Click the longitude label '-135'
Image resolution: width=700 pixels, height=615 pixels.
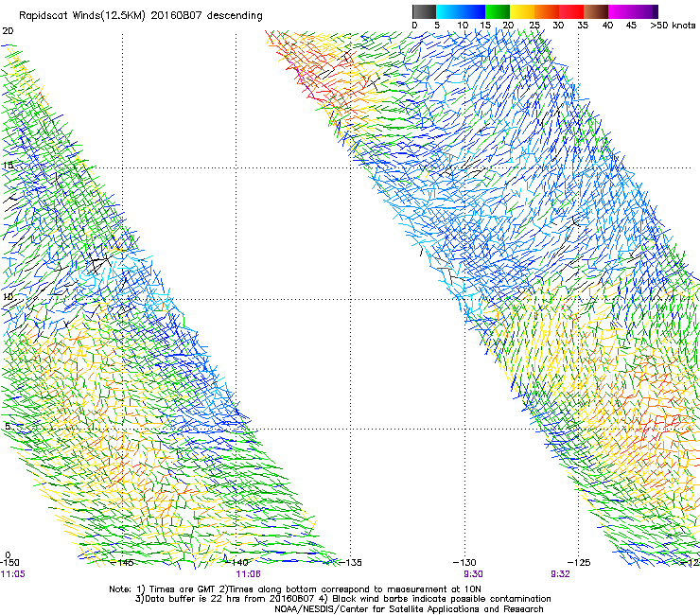[350, 563]
